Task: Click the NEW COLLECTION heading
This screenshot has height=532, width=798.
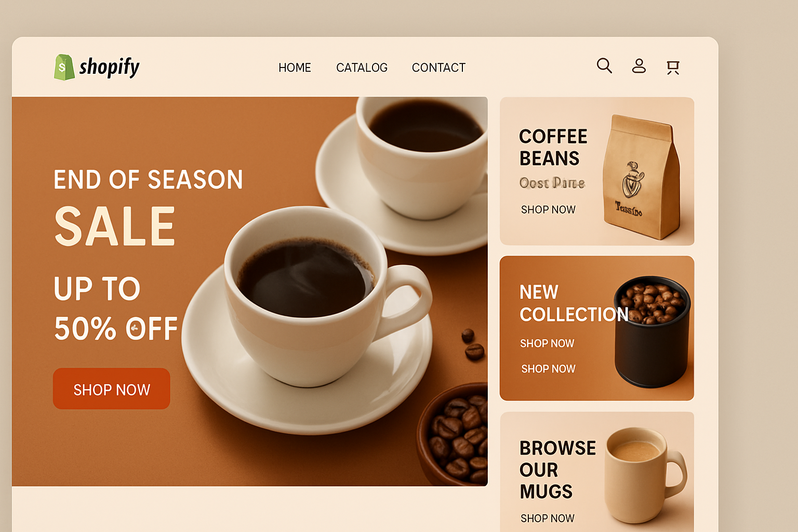Action: point(574,303)
